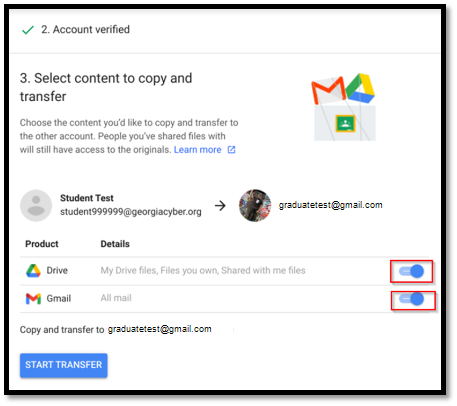Click the Classroom icon in the illustration
The width and height of the screenshot is (457, 406).
[x=345, y=124]
